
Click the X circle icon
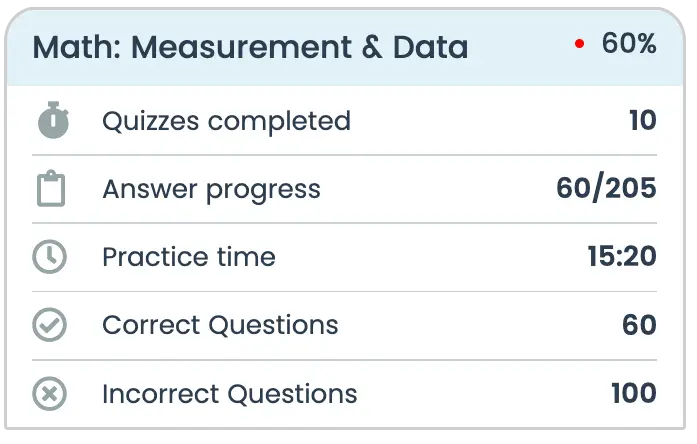(x=50, y=393)
